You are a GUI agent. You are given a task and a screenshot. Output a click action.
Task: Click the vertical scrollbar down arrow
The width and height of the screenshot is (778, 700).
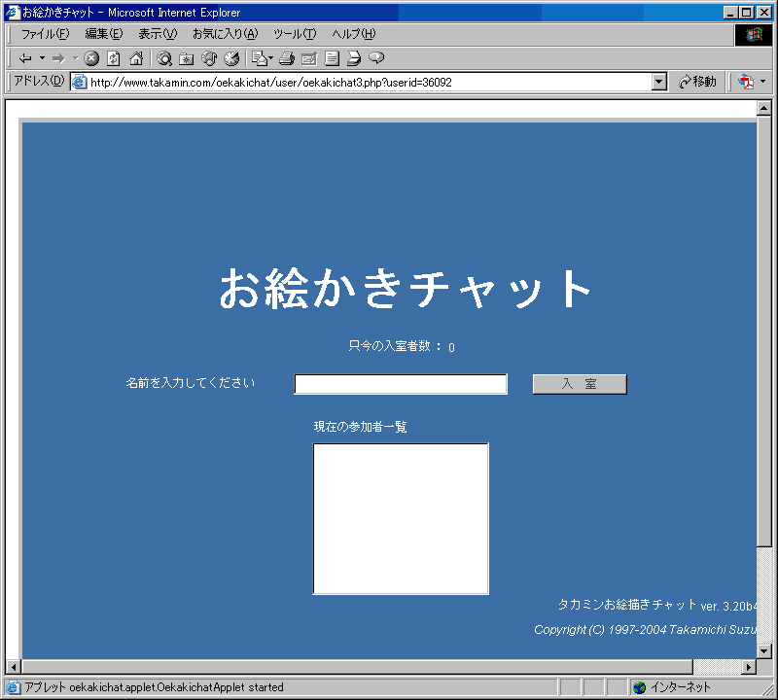tap(764, 651)
